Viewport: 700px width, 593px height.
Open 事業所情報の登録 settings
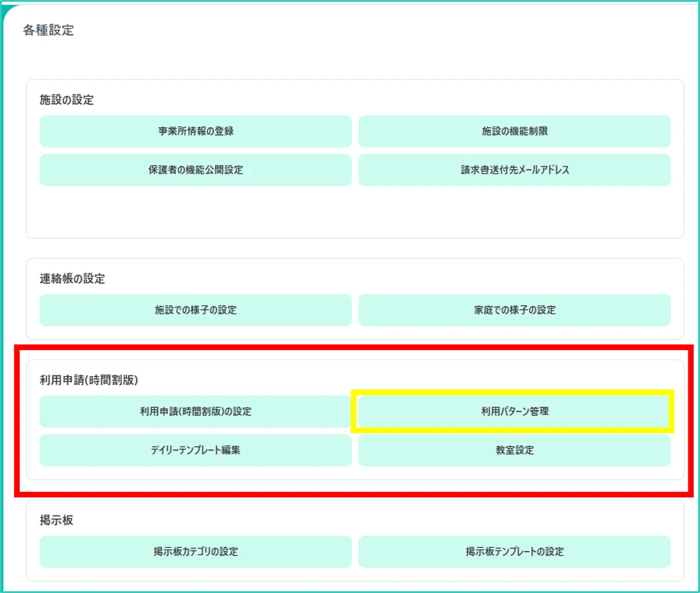point(195,131)
